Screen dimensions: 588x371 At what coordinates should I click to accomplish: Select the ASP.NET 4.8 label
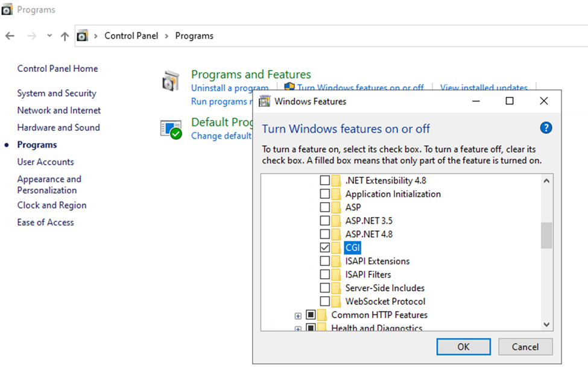pyautogui.click(x=369, y=234)
